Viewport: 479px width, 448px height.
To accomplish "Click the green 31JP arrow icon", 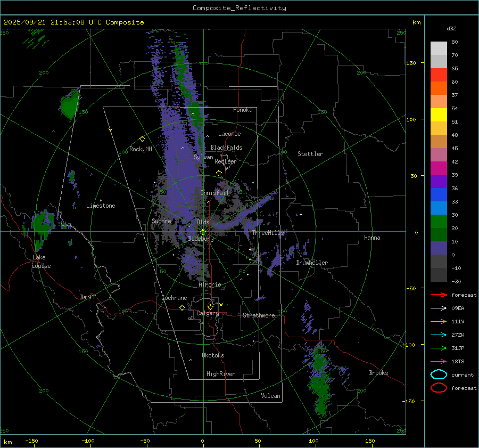I will pyautogui.click(x=439, y=348).
